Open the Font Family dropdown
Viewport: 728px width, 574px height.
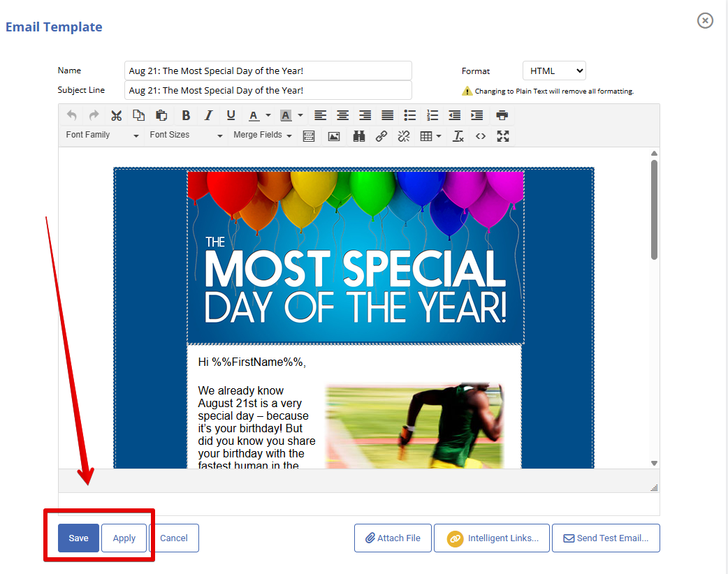pos(102,135)
